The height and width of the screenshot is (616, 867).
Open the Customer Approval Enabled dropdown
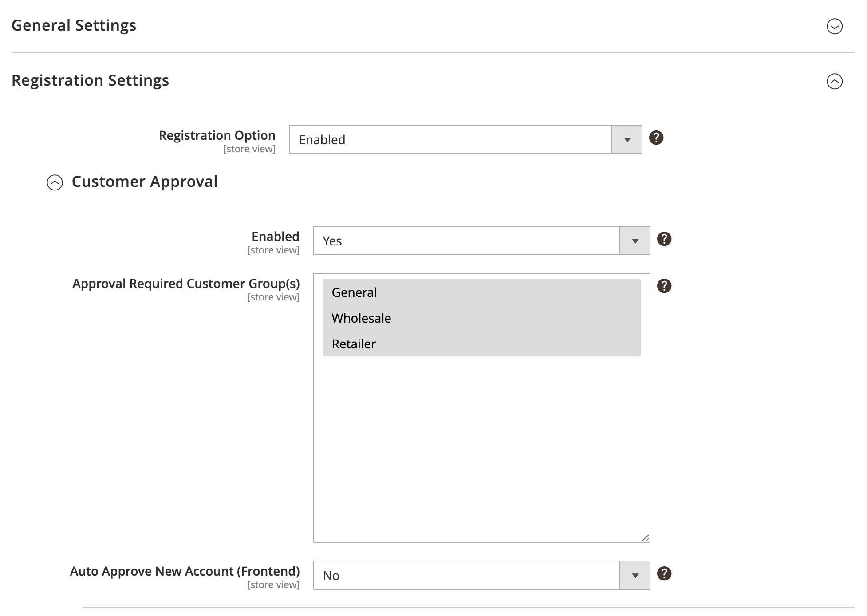481,241
